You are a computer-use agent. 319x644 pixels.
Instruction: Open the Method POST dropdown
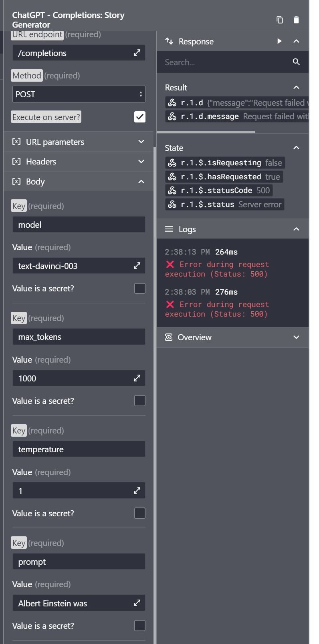tap(79, 94)
